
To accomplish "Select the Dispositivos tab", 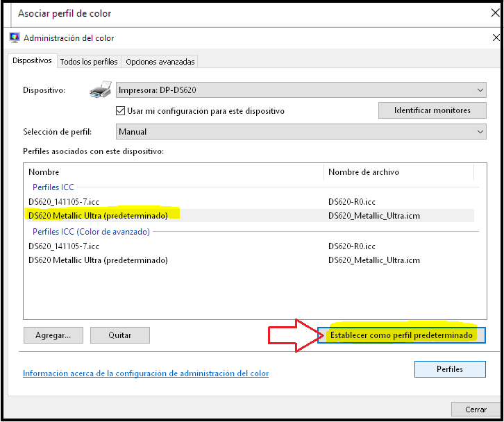I will coord(33,61).
